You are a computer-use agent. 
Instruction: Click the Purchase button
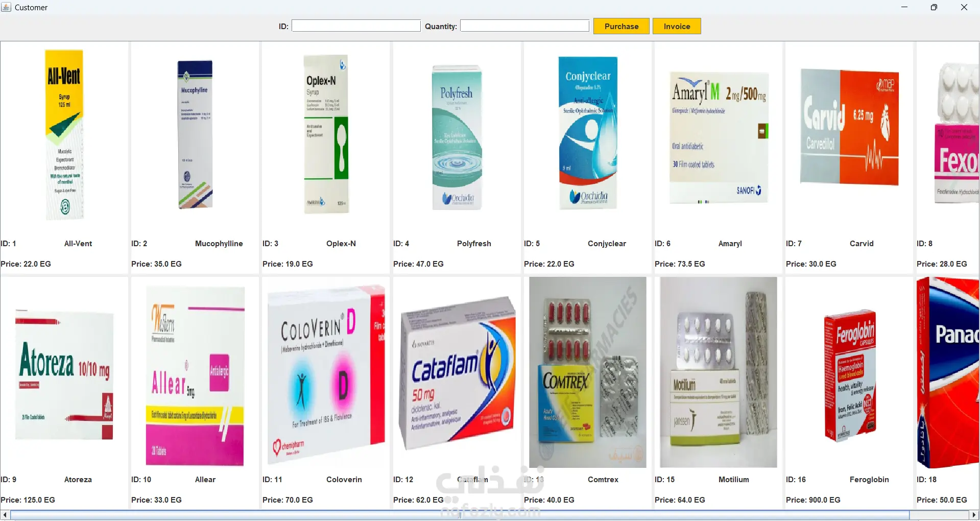[622, 26]
